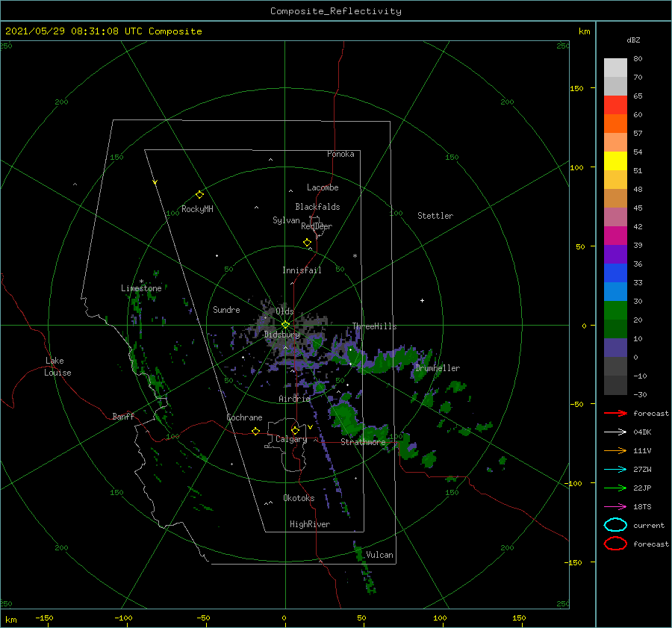The image size is (672, 628).
Task: Click the Strathmore label
Action: tap(363, 442)
